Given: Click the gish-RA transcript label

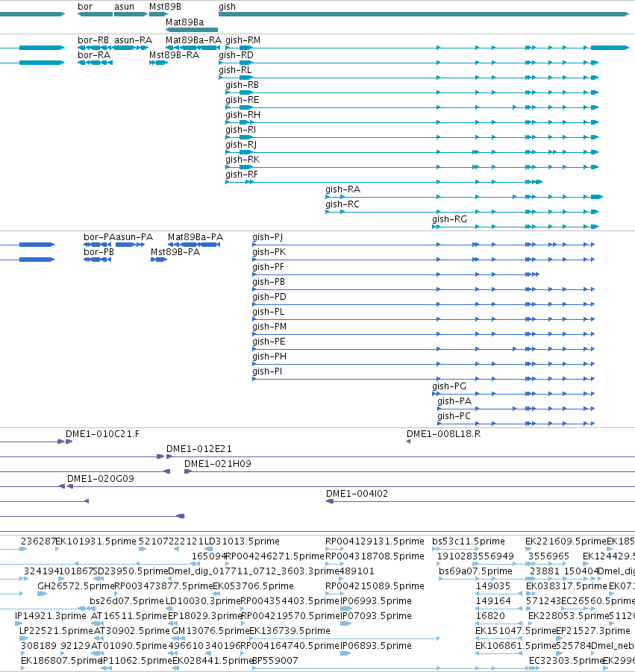Looking at the screenshot, I should 342,189.
